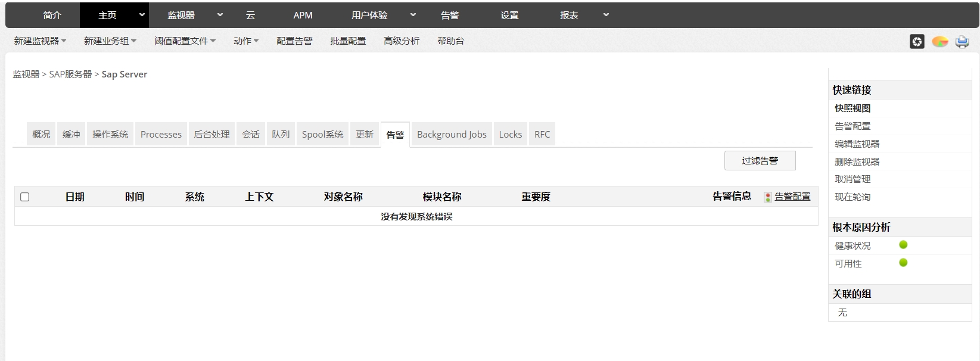
Task: Click the 删除监视器 quick link
Action: point(857,162)
